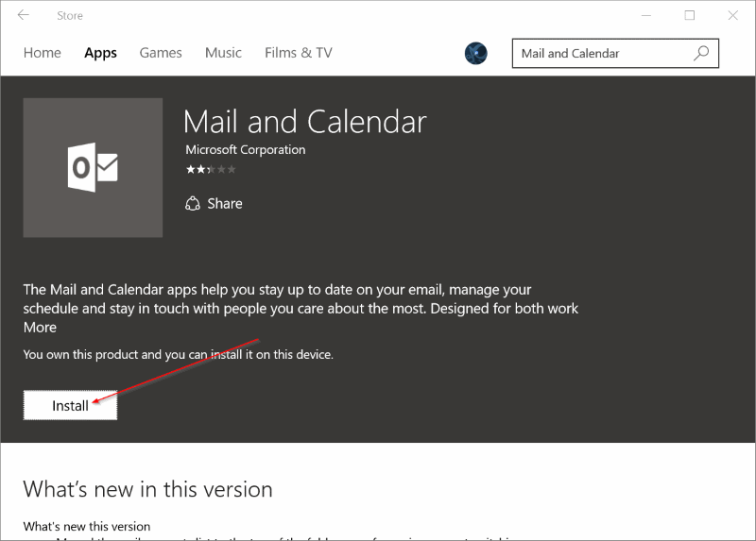Viewport: 756px width, 541px height.
Task: Maximize the Store window
Action: (x=690, y=15)
